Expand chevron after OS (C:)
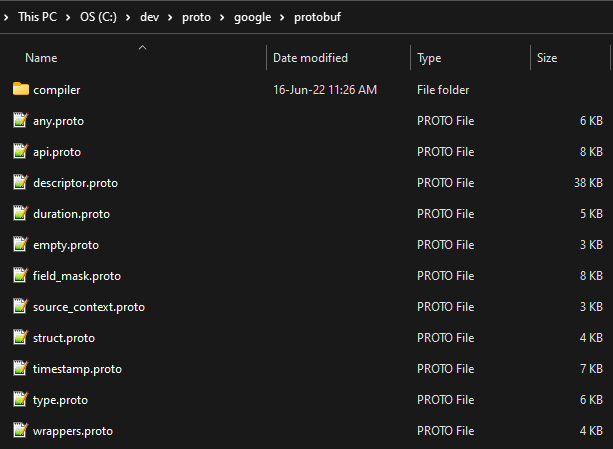Screen dimensions: 613x449 pyautogui.click(x=128, y=17)
